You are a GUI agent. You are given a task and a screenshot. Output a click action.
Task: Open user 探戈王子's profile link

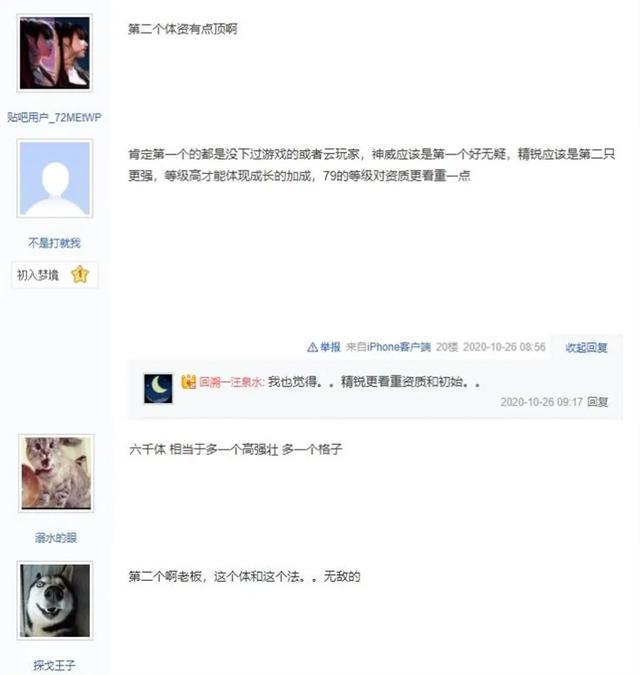54,665
